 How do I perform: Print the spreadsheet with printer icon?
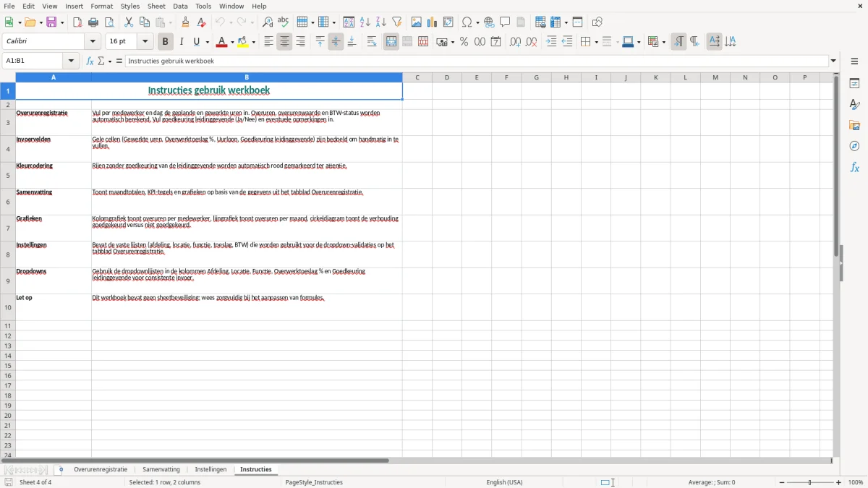click(93, 22)
